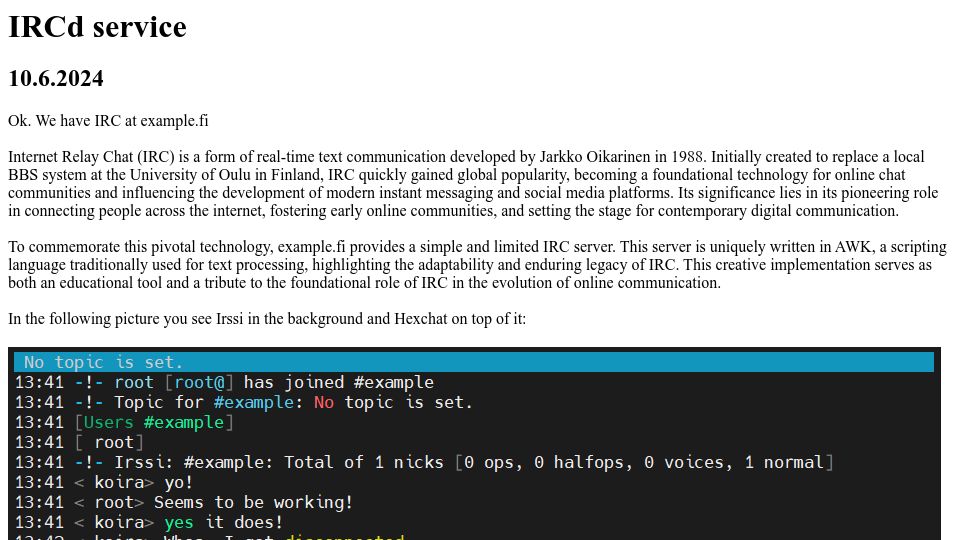960x540 pixels.
Task: Click the chat message "< koira> yo!"
Action: point(103,482)
